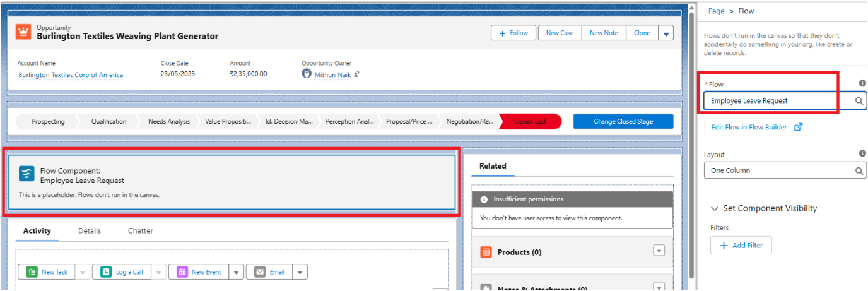Click Edit Flow in Flow Builder button
The image size is (868, 291).
[756, 127]
